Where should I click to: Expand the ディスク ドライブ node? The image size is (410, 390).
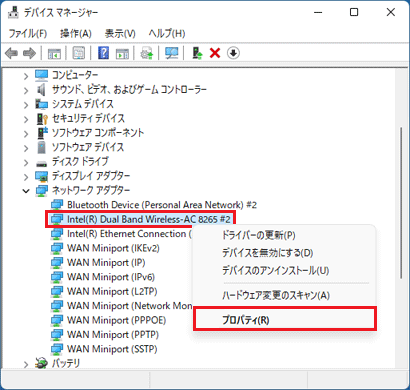tap(26, 162)
